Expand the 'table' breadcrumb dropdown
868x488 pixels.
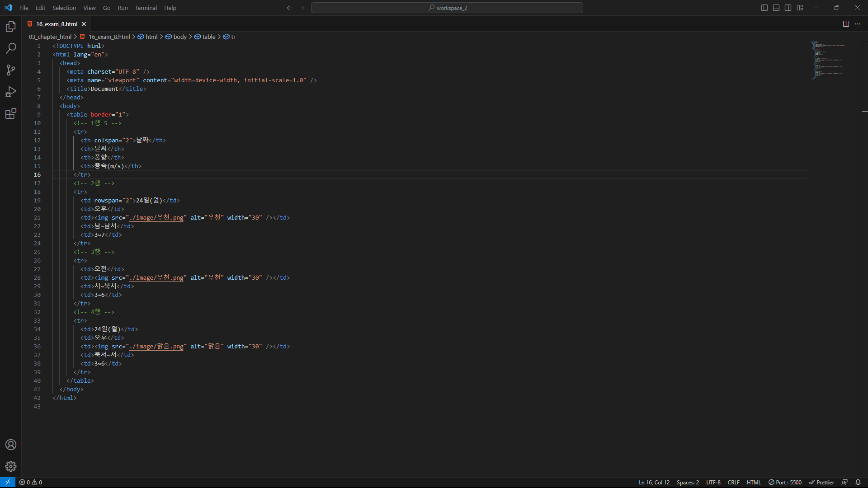pyautogui.click(x=208, y=37)
